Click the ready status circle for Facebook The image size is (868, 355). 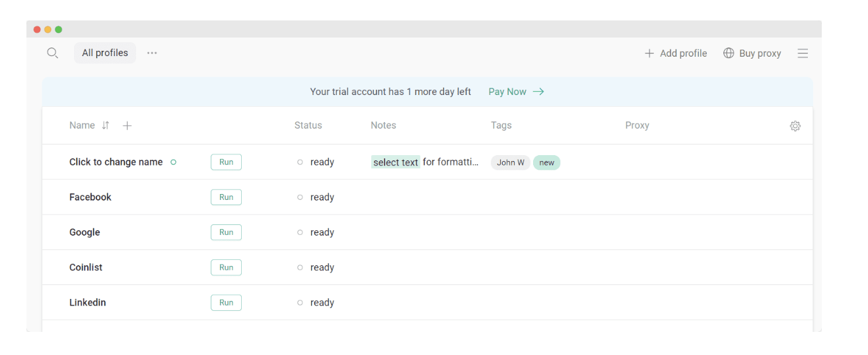[x=300, y=197]
